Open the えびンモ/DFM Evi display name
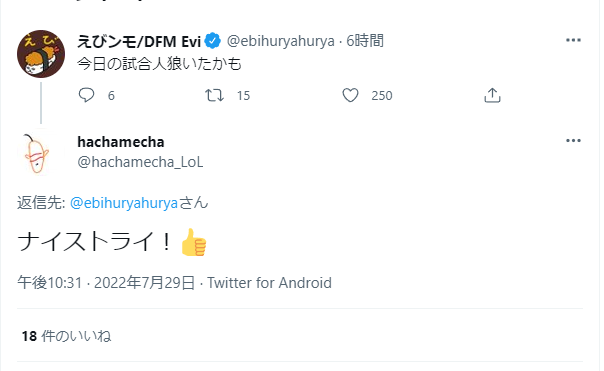 [139, 41]
